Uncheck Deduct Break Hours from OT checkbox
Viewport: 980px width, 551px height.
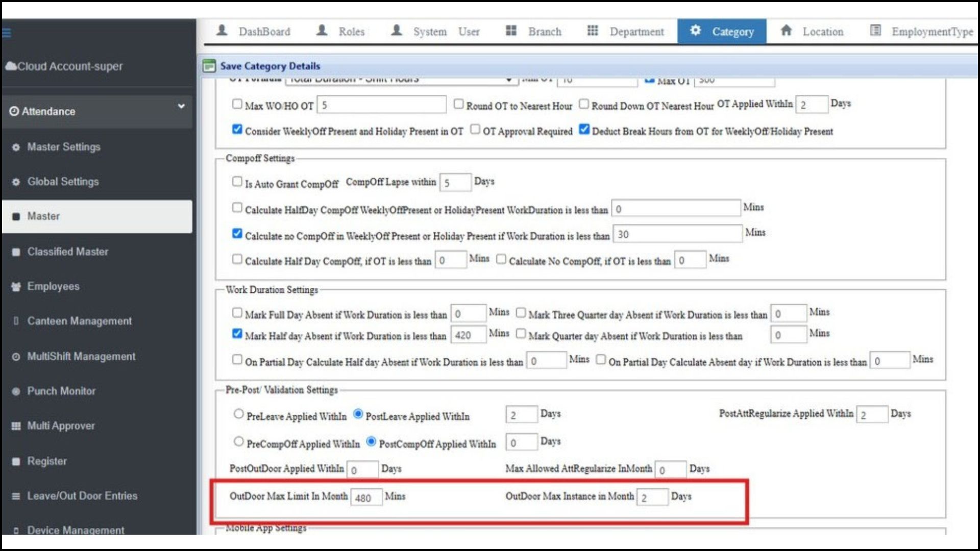584,129
